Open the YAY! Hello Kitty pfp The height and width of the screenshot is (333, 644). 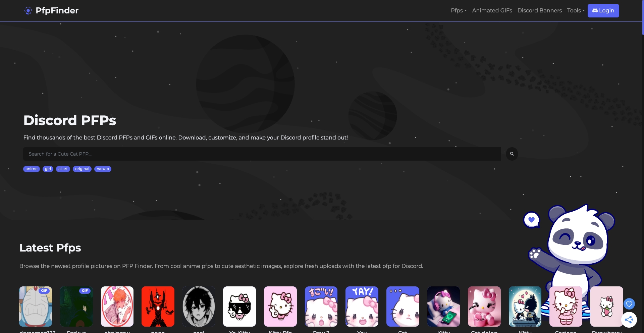click(362, 307)
